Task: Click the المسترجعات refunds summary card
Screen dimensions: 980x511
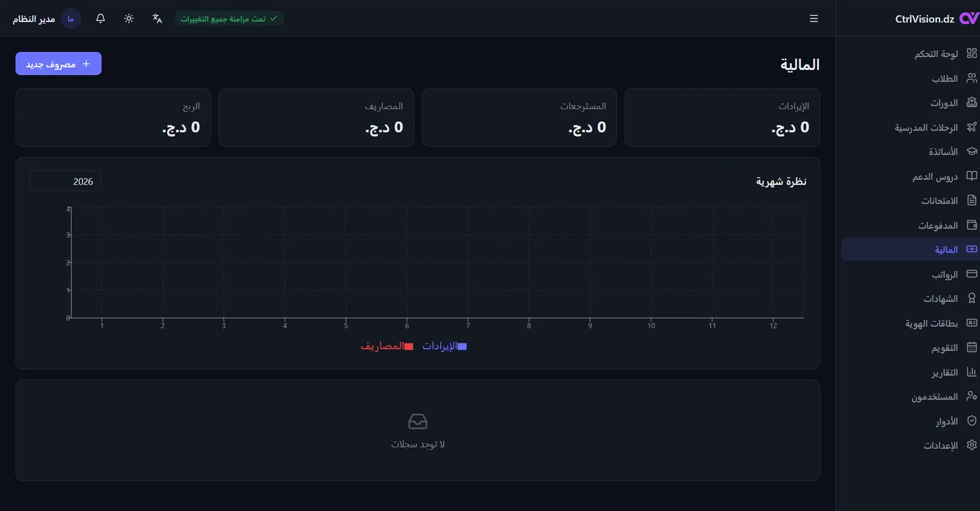Action: click(519, 117)
